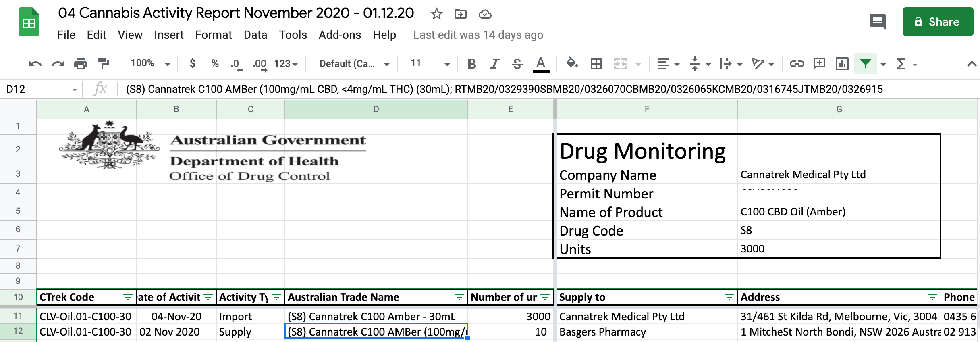Select column D header

pyautogui.click(x=376, y=109)
